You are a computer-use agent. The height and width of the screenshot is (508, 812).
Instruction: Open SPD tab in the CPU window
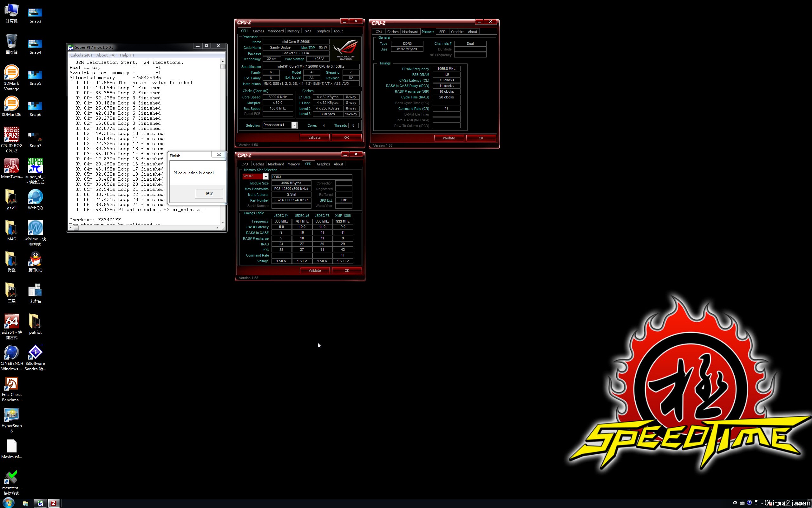point(308,31)
